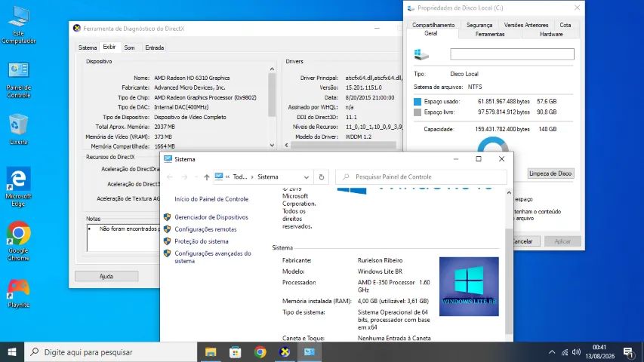Open Cota tab in disk properties
Screen dimensions: 644x362
[x=565, y=25]
